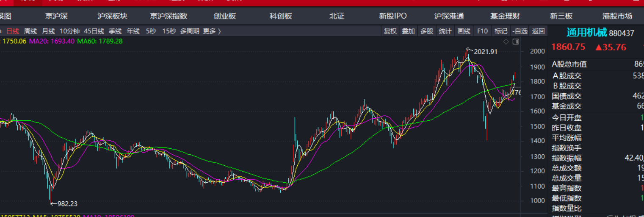Switch chart to 周线 weekly period

tap(30, 31)
